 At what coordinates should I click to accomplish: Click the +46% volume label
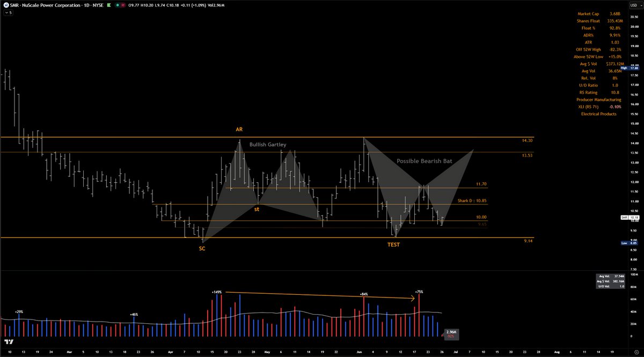coord(134,314)
